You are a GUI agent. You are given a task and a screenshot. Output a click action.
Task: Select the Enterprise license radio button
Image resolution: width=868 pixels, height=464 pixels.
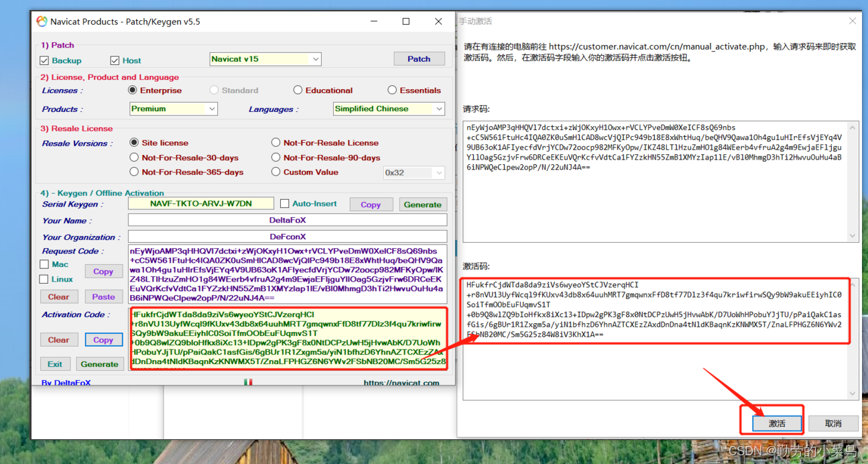tap(133, 90)
